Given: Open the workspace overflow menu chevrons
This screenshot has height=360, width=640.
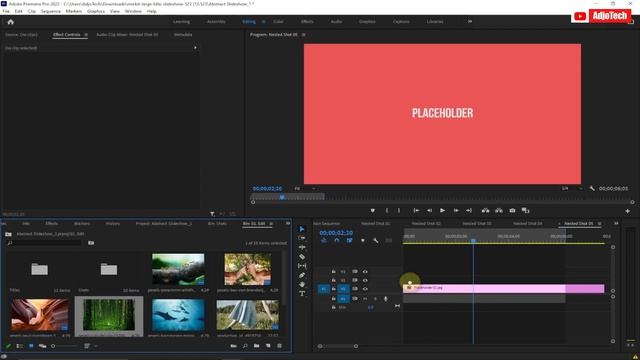Looking at the screenshot, I should tap(470, 22).
